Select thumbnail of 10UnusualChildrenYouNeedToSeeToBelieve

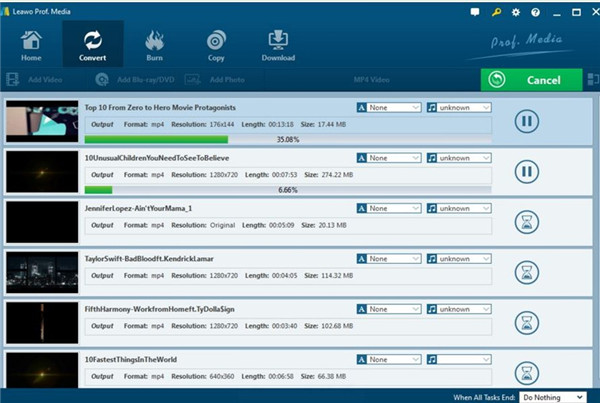point(42,171)
